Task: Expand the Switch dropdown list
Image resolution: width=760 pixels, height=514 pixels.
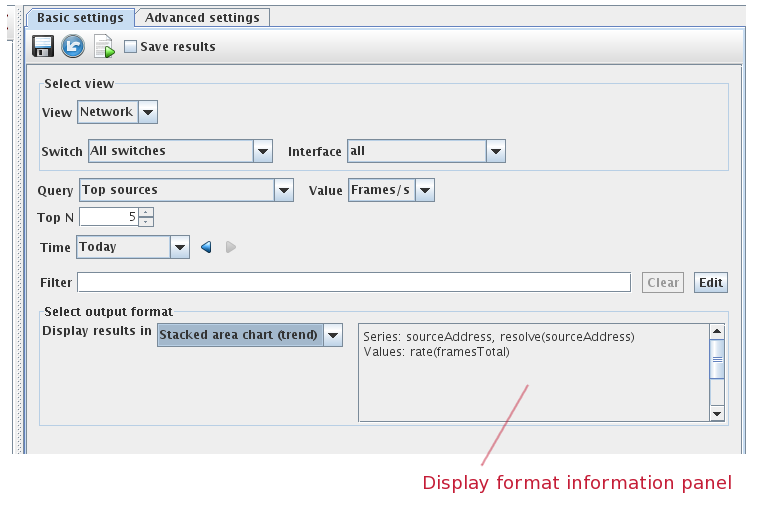Action: 262,151
